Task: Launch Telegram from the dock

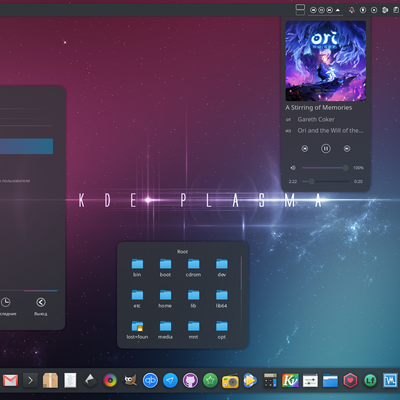Action: pos(170,380)
